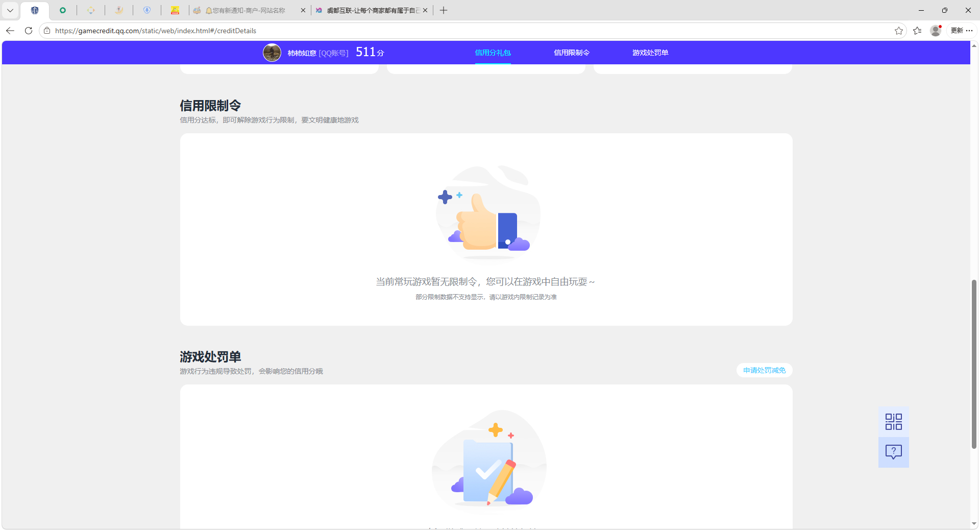Screen dimensions: 980x531
Task: Click the page vertical scrollbar thumb
Action: (x=974, y=364)
